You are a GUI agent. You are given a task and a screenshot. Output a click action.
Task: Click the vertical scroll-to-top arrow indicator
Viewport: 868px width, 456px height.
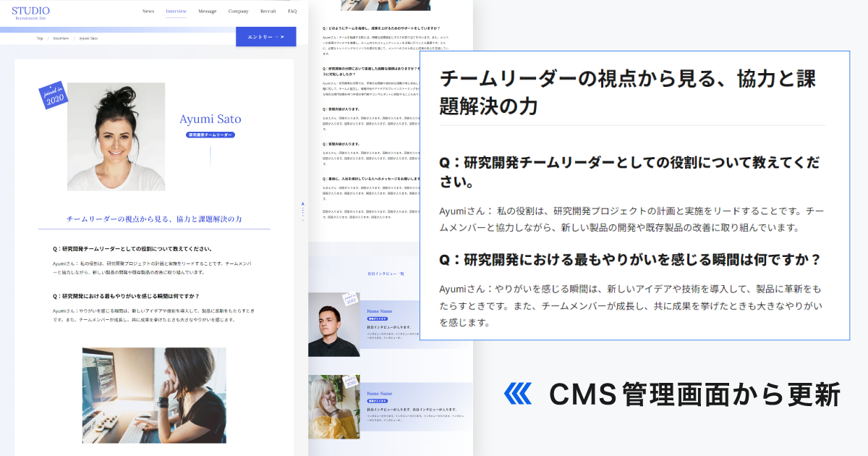tap(302, 210)
